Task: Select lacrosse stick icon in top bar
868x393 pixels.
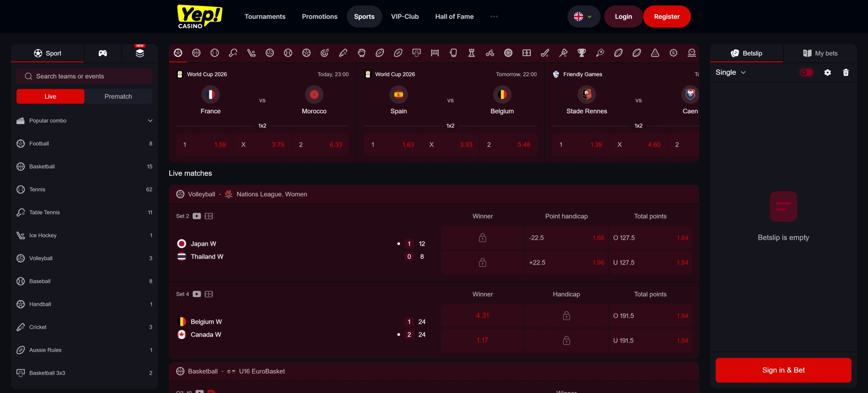Action: tap(563, 53)
